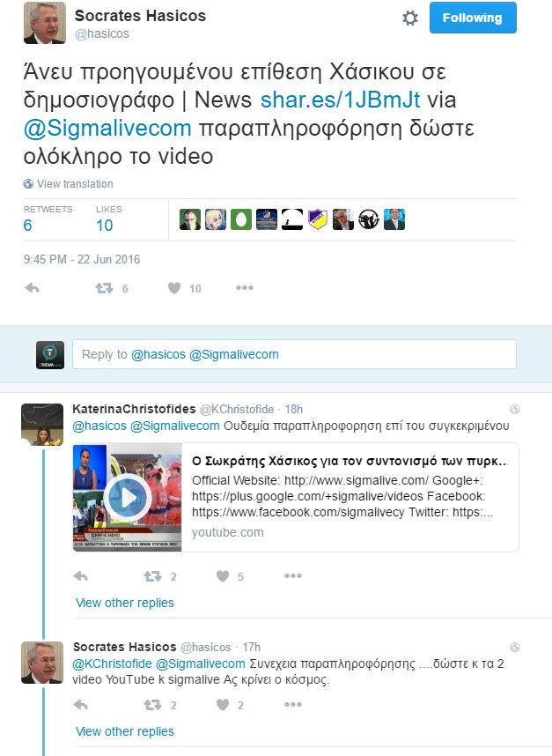Open the gear settings menu for Socrates Hasicos
The height and width of the screenshot is (756, 552).
tap(410, 19)
